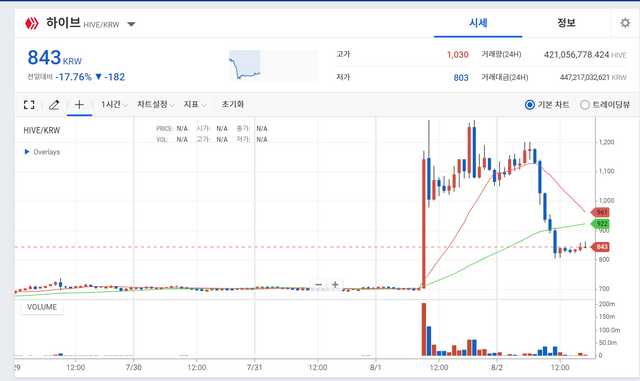The height and width of the screenshot is (381, 640).
Task: Open the 차트설정 dropdown
Action: pos(156,105)
